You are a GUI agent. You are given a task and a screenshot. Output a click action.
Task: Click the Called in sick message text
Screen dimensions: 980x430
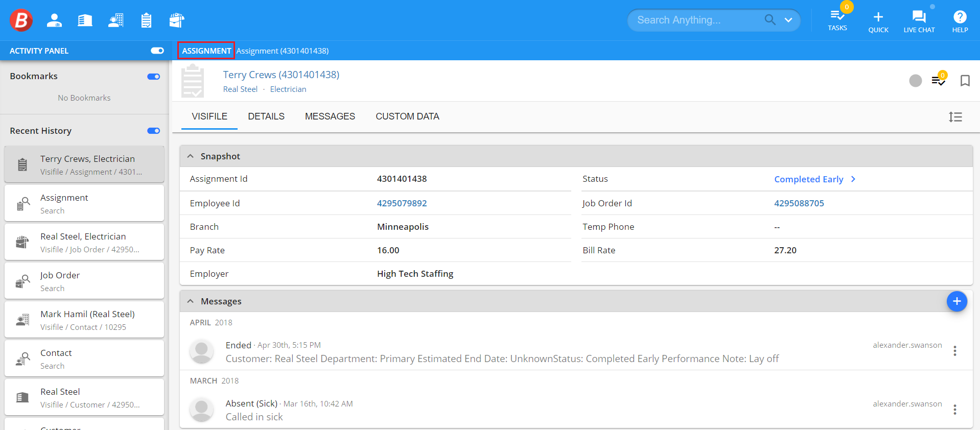[x=254, y=417]
